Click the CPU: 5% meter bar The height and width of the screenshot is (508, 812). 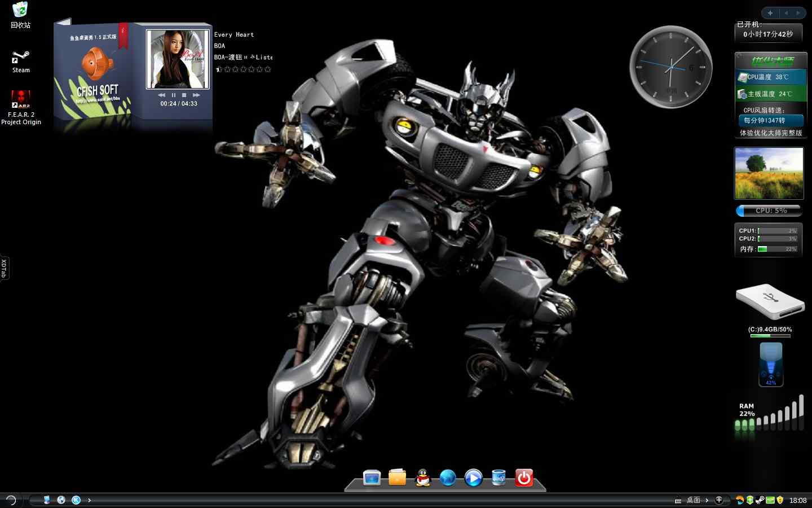click(769, 211)
